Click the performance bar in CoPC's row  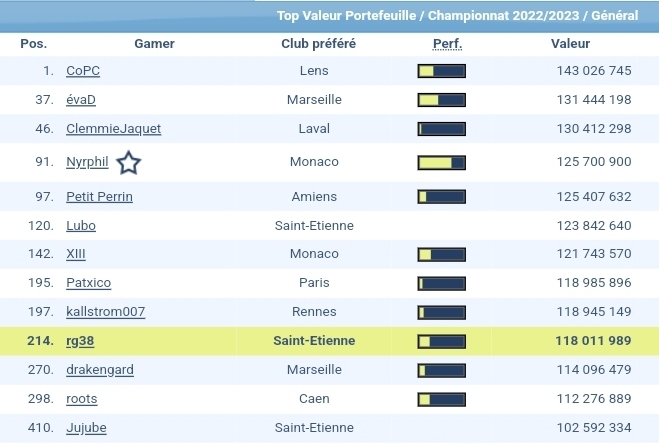(x=441, y=71)
